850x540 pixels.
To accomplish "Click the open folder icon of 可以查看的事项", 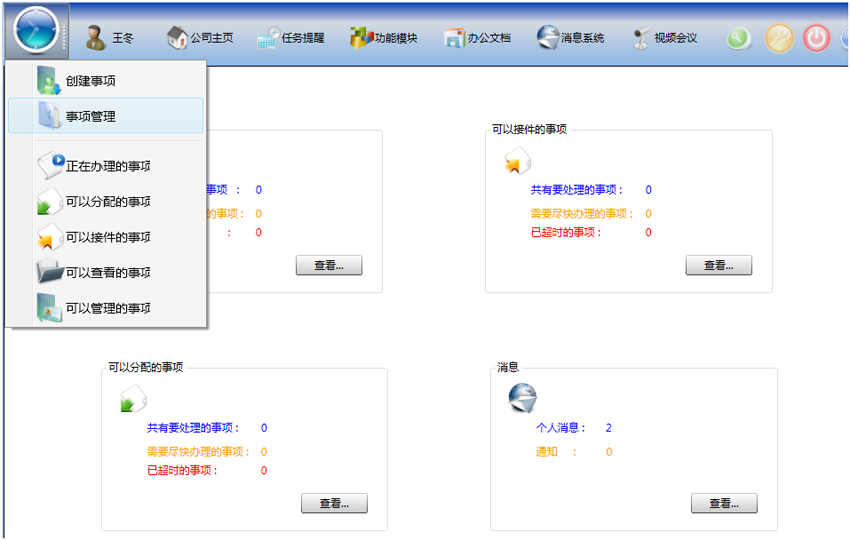I will click(x=50, y=271).
